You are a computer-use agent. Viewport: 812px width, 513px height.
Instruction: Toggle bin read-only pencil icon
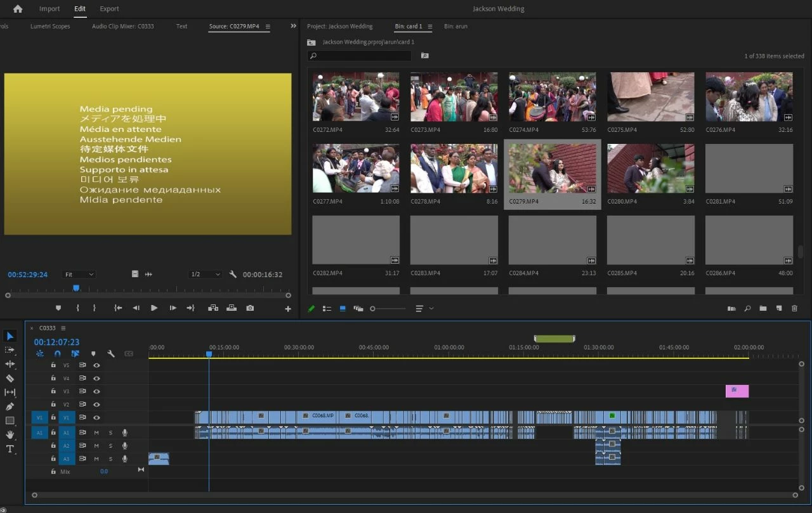click(x=311, y=309)
